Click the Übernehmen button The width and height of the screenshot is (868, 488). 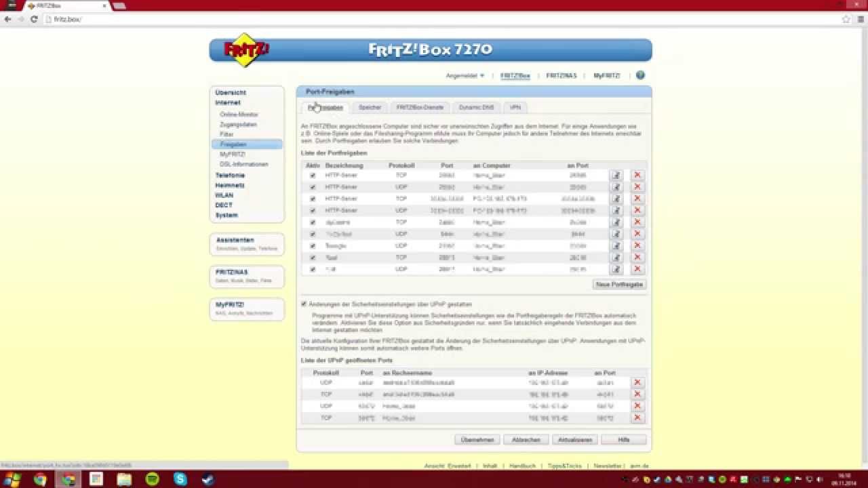click(x=477, y=440)
